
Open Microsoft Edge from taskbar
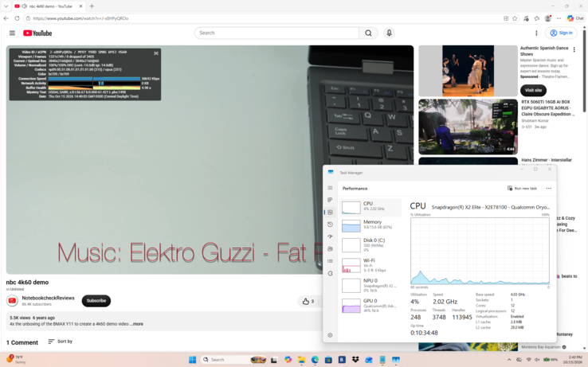(315, 360)
